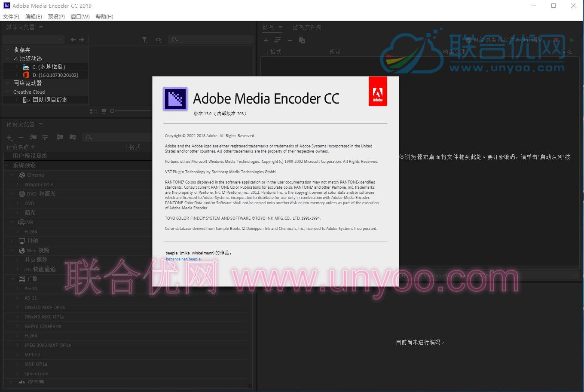Collapse the DVD 和蓝光 preset group
Viewport: 584px width, 392px height.
[x=13, y=194]
